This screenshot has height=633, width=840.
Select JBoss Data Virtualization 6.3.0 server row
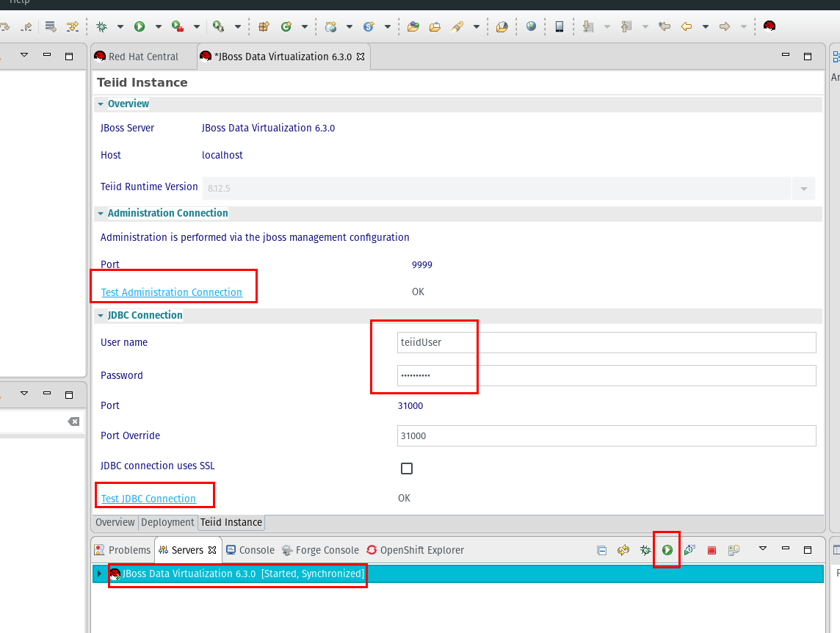pyautogui.click(x=457, y=574)
